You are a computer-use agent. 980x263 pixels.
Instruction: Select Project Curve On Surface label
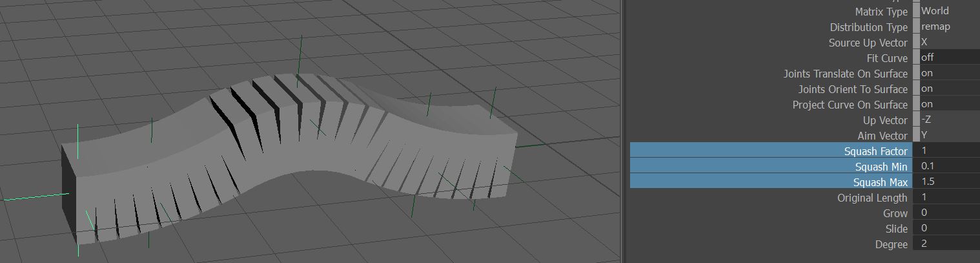[850, 105]
